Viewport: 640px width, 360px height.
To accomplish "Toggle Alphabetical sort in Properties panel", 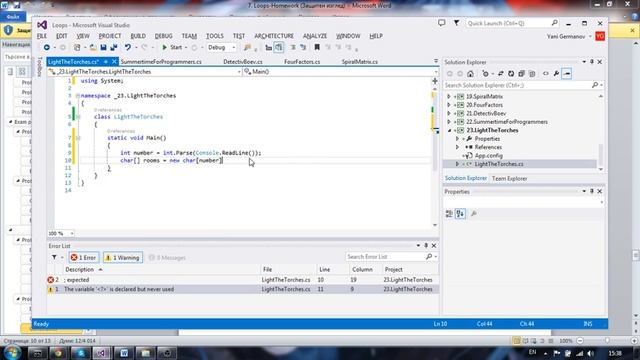I will 460,214.
